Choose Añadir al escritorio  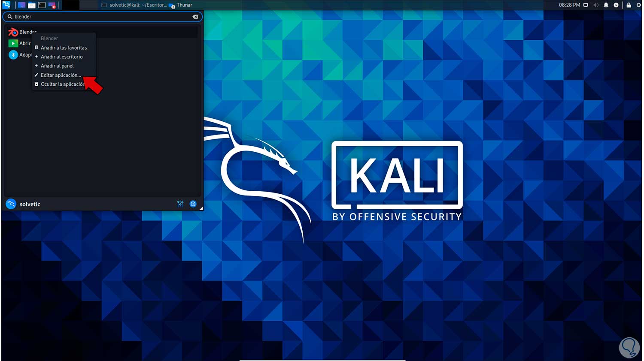coord(61,57)
